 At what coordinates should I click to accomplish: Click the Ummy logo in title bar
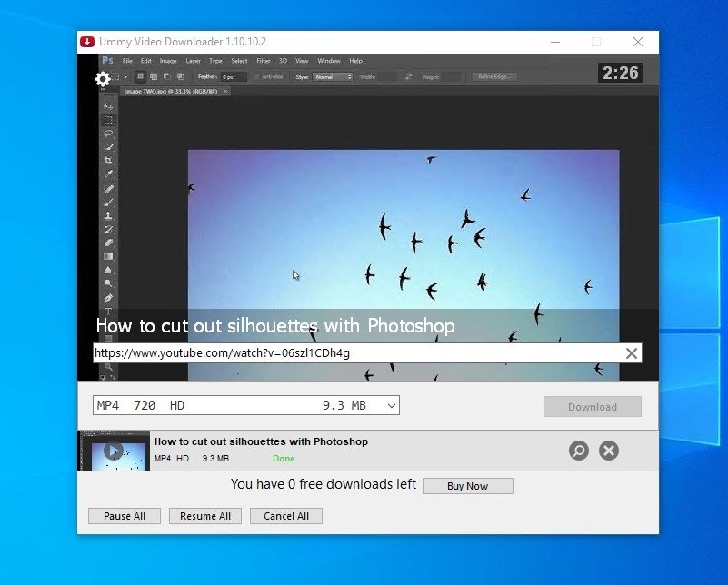pos(87,42)
